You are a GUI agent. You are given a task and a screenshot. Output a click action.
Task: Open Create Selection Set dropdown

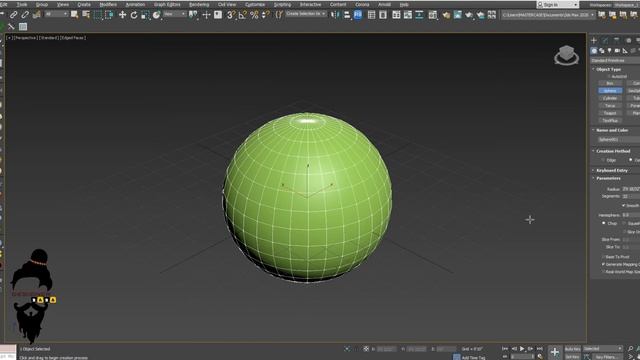point(306,14)
